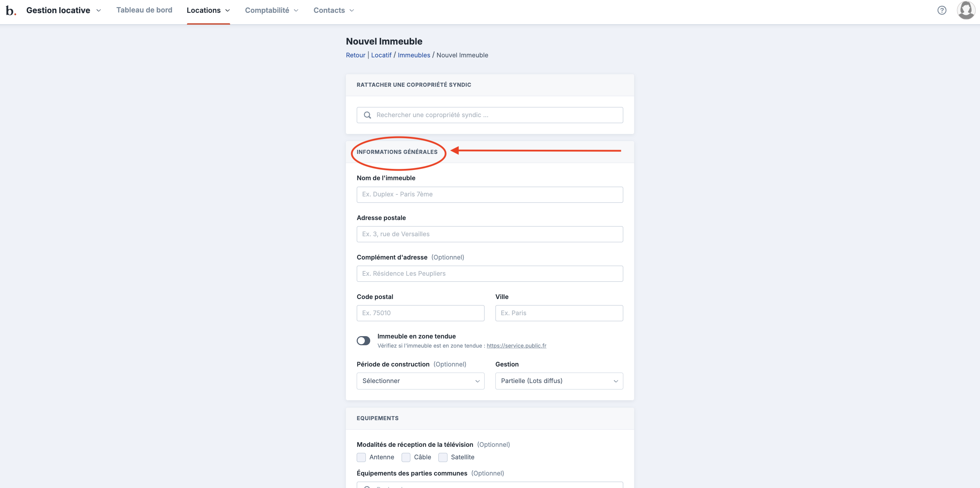This screenshot has width=980, height=488.
Task: Go to Tableau de bord tab
Action: coord(144,10)
